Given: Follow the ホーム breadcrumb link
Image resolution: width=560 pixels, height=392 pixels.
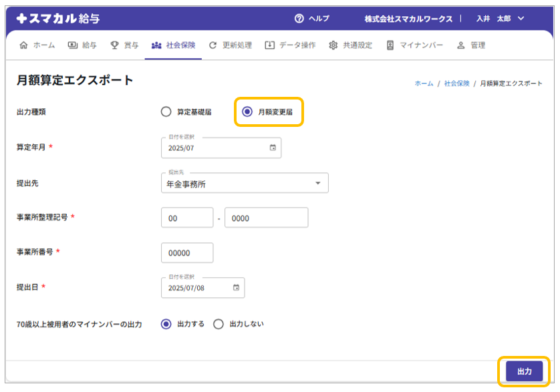Looking at the screenshot, I should [424, 83].
